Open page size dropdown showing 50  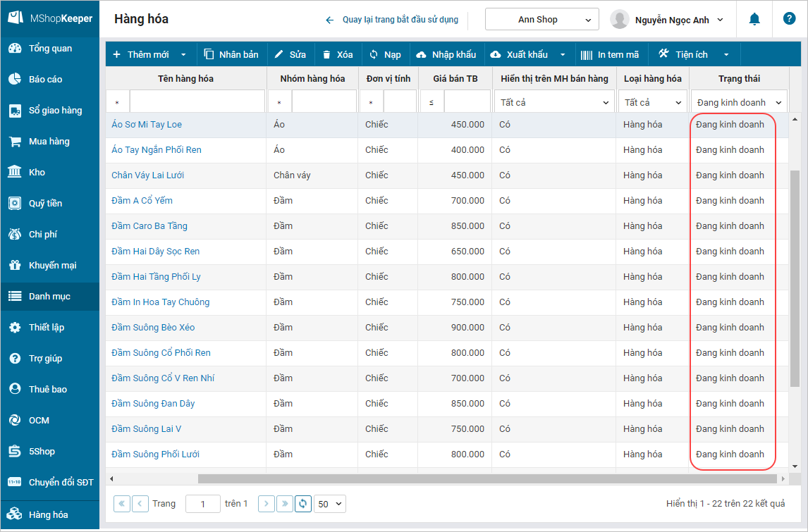(329, 503)
